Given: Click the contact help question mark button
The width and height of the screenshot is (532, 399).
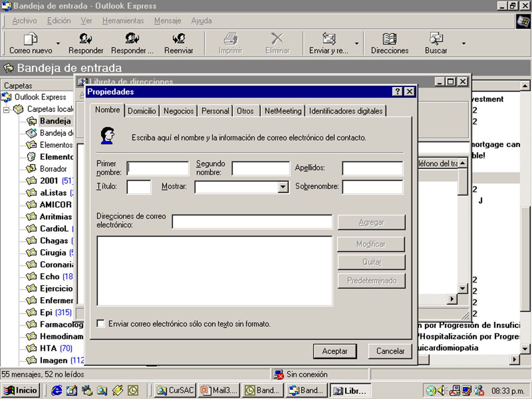Looking at the screenshot, I should (397, 91).
